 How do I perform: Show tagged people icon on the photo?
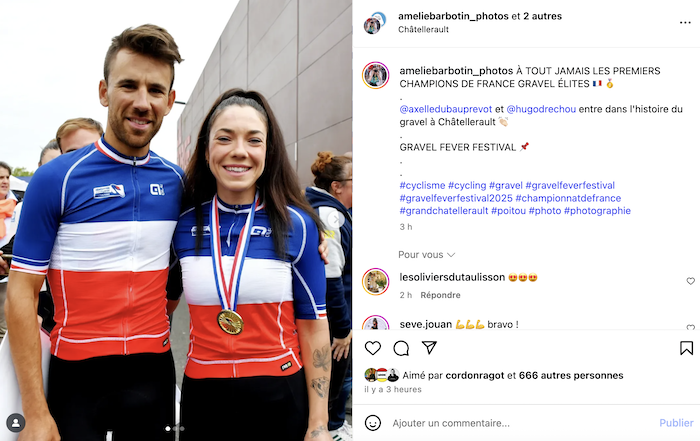pyautogui.click(x=16, y=423)
